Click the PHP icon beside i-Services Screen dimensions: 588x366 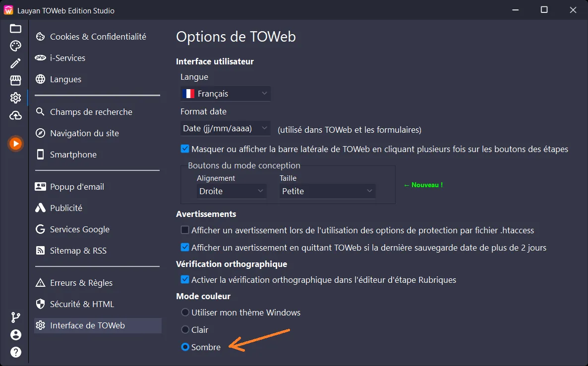coord(40,57)
